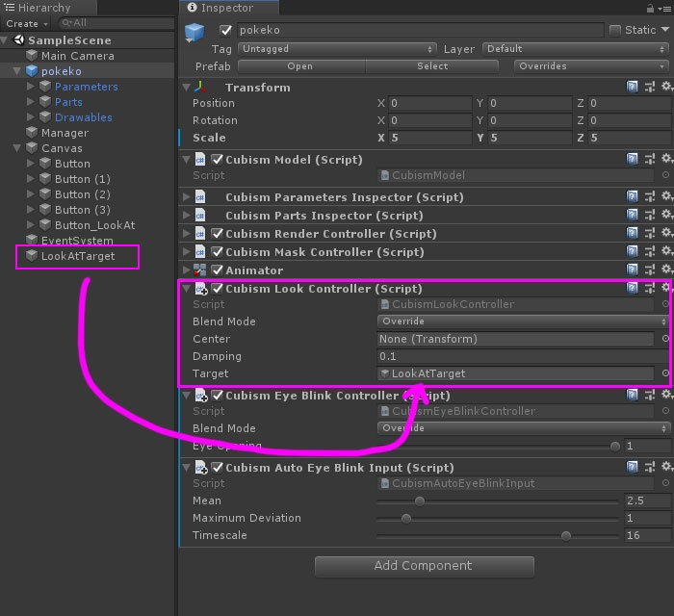Click Cubism Look Controller script icon
Viewport: 674px width, 616px height.
pos(200,288)
